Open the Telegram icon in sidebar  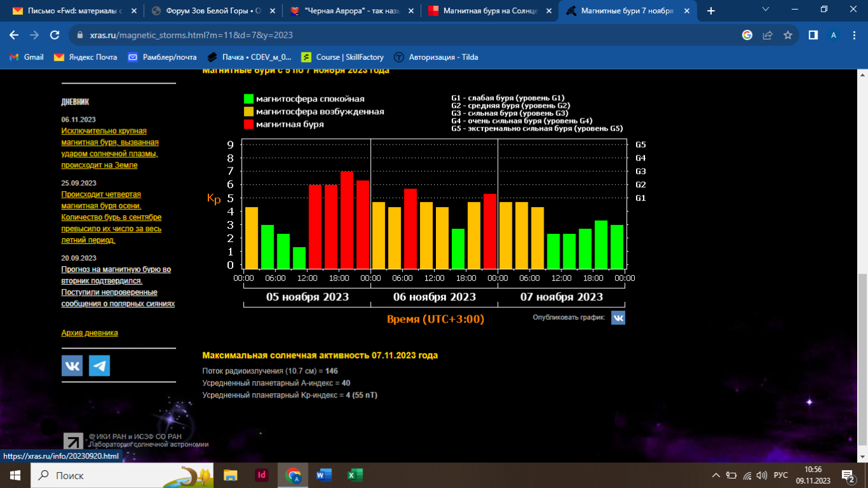pos(99,366)
